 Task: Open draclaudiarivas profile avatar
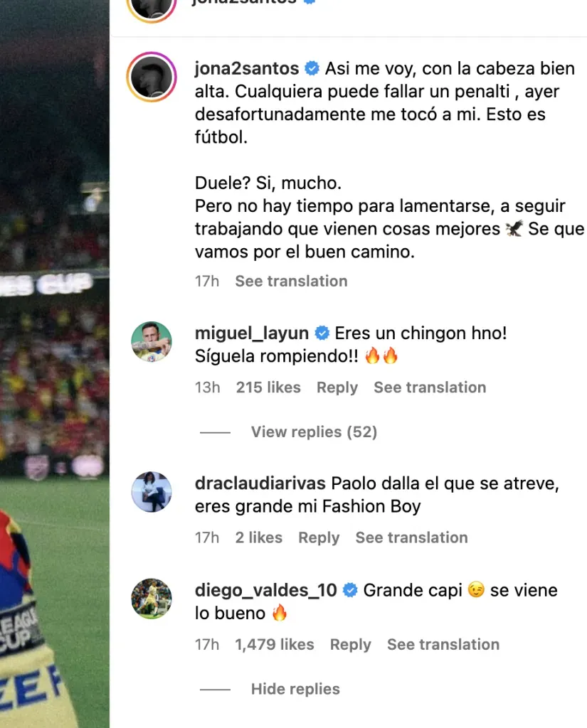pos(152,492)
